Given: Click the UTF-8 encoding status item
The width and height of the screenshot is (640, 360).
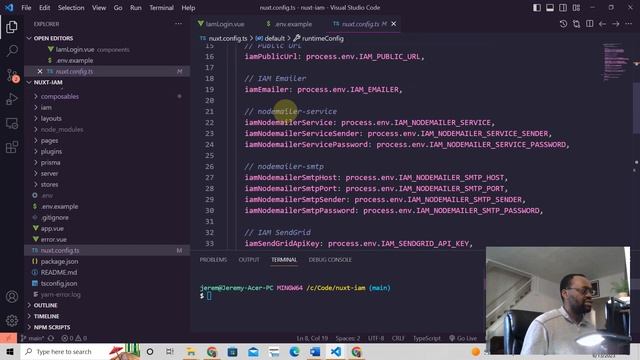Looking at the screenshot, I should click(376, 338).
